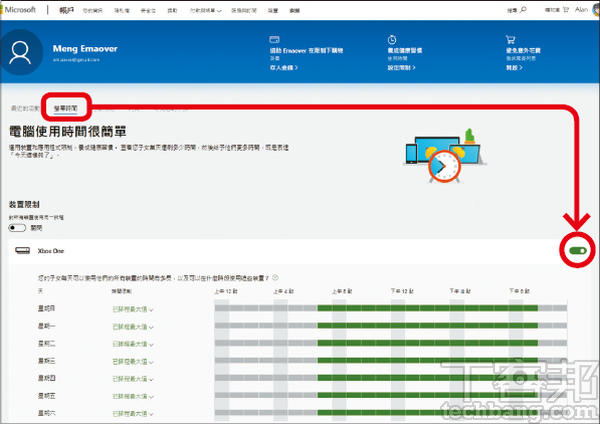Click the wallet card icon in banner
The height and width of the screenshot is (424, 600).
click(x=274, y=39)
